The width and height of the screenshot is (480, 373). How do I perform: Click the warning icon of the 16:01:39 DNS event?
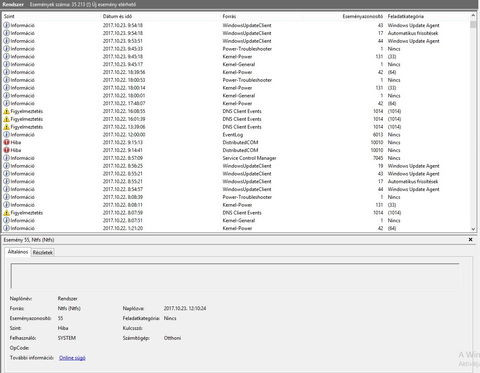[x=6, y=119]
